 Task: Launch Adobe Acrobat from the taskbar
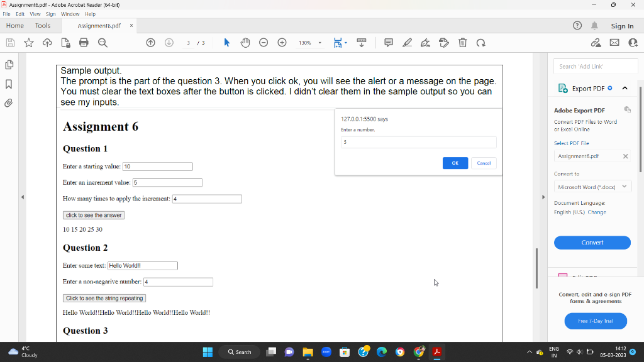(x=436, y=352)
